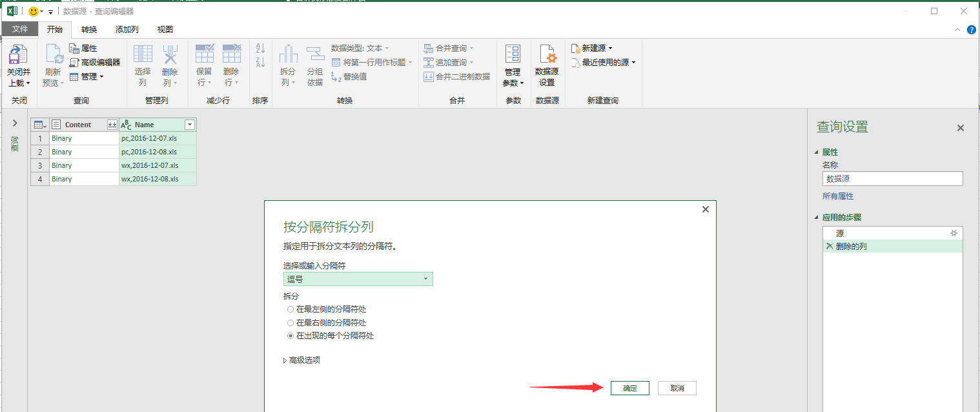This screenshot has width=980, height=412.
Task: Open the Advanced Editor (高级编辑器)
Action: point(94,62)
